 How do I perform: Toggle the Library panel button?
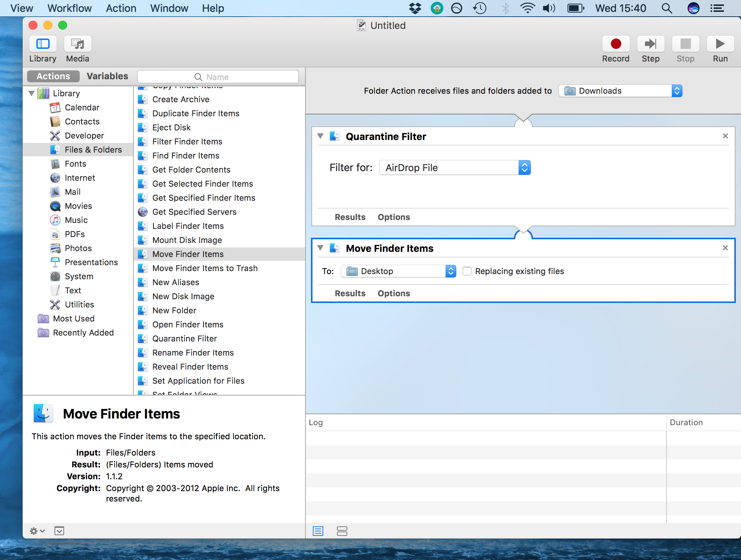43,44
